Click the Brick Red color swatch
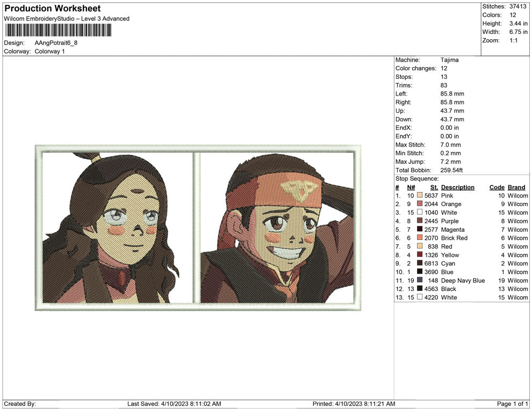 point(420,238)
